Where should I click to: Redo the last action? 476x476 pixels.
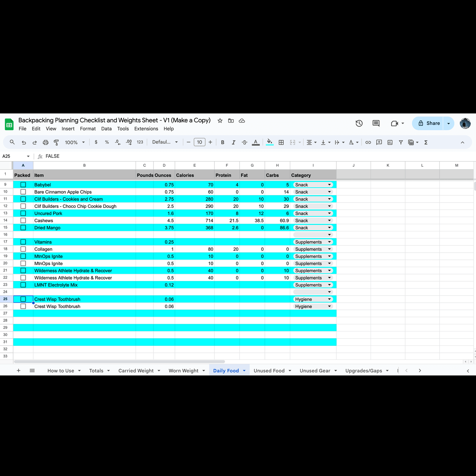(35, 142)
